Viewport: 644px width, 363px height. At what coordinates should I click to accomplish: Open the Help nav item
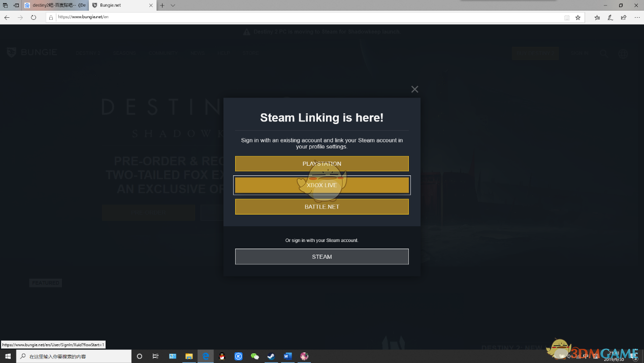coord(223,53)
